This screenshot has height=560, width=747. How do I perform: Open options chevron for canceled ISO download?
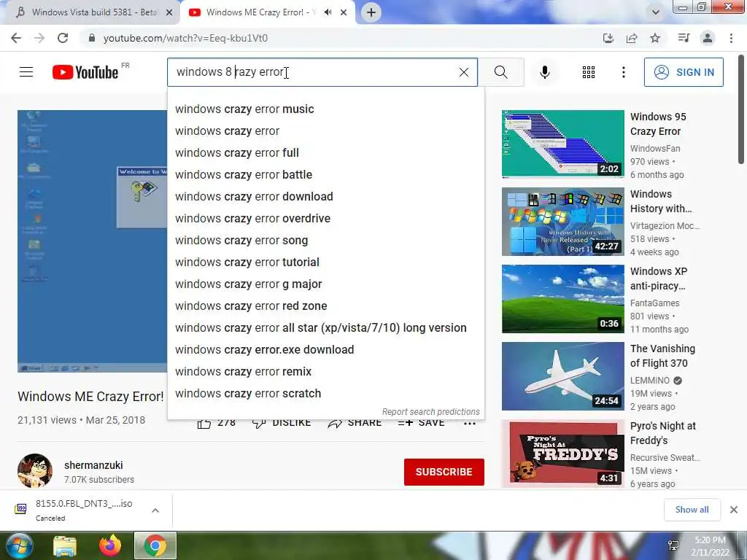[x=155, y=510]
